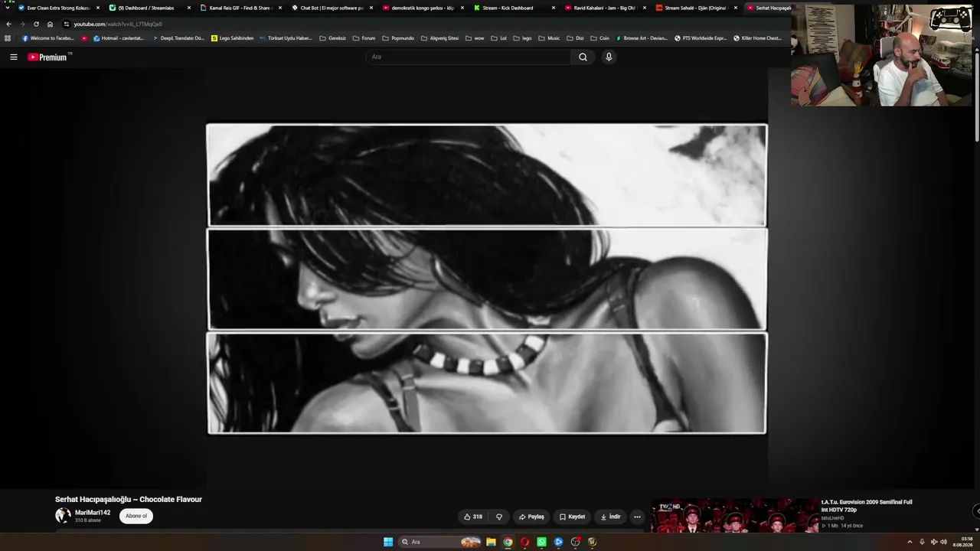
Task: Open the Chrome apps grid icon
Action: pyautogui.click(x=8, y=38)
